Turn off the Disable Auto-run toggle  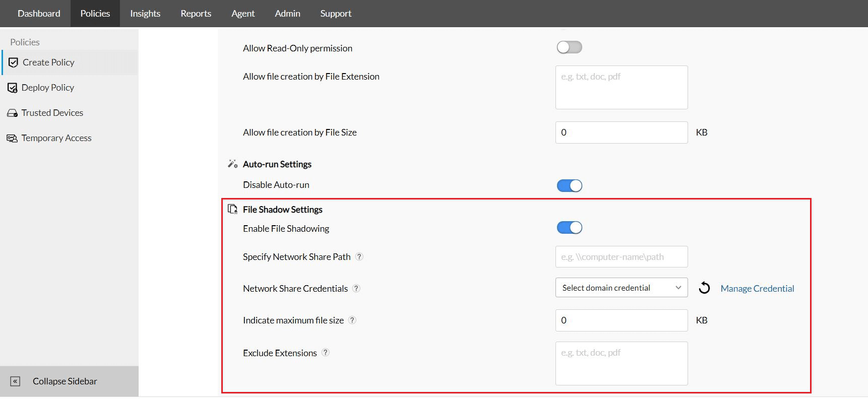click(569, 185)
